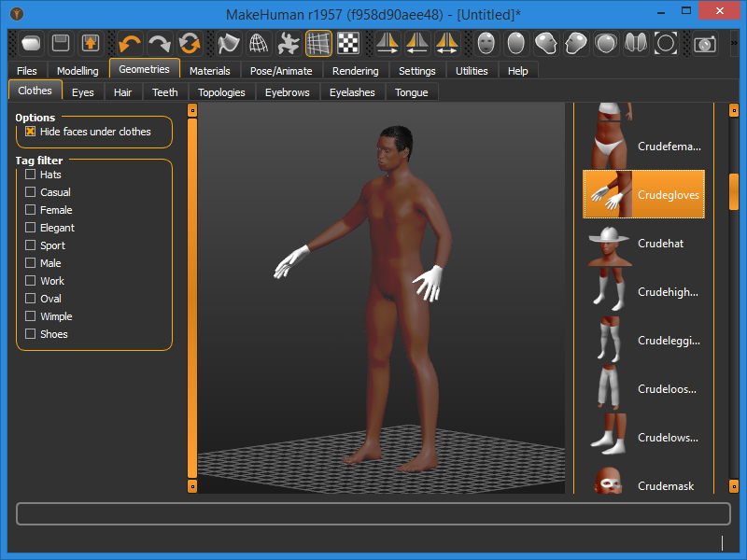This screenshot has width=747, height=560.
Task: Enable the Shoes tag filter
Action: pyautogui.click(x=31, y=334)
